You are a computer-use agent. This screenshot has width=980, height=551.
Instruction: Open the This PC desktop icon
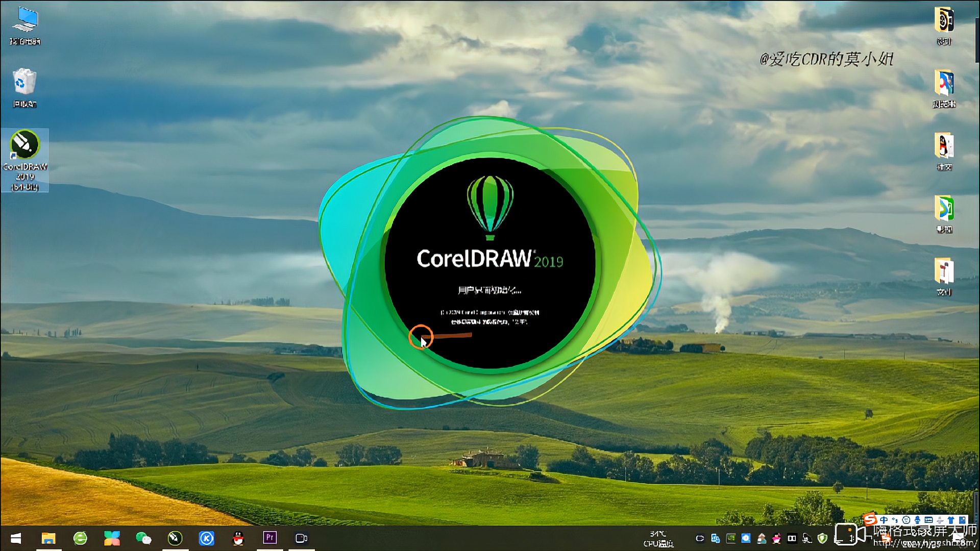(x=24, y=26)
